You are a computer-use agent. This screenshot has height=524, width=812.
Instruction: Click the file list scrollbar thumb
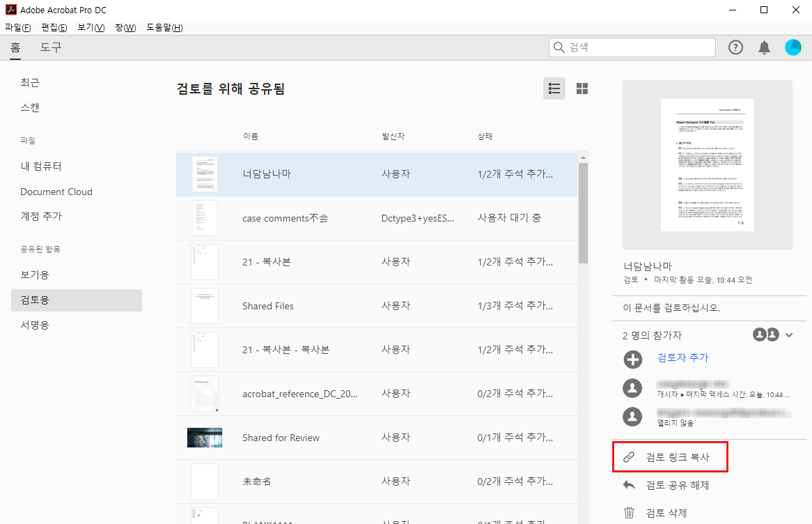point(583,213)
